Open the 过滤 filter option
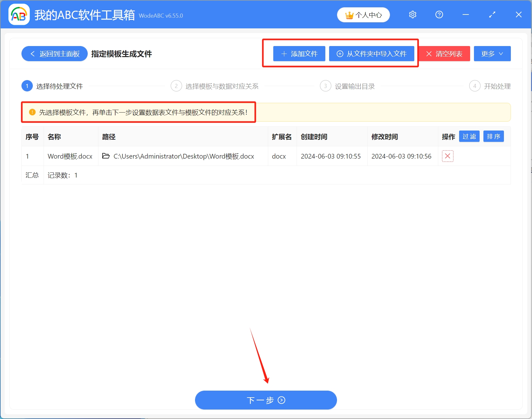This screenshot has height=419, width=532. click(x=469, y=136)
